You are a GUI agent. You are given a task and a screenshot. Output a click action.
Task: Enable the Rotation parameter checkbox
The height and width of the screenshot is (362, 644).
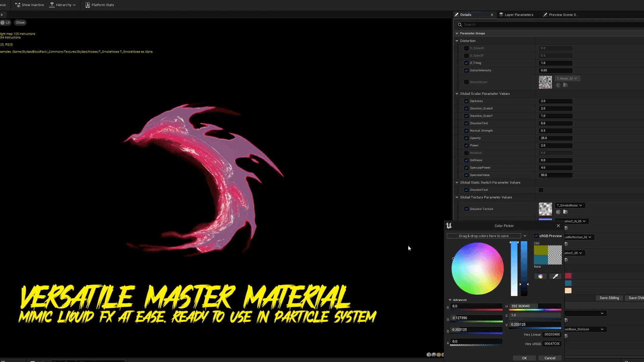(466, 153)
